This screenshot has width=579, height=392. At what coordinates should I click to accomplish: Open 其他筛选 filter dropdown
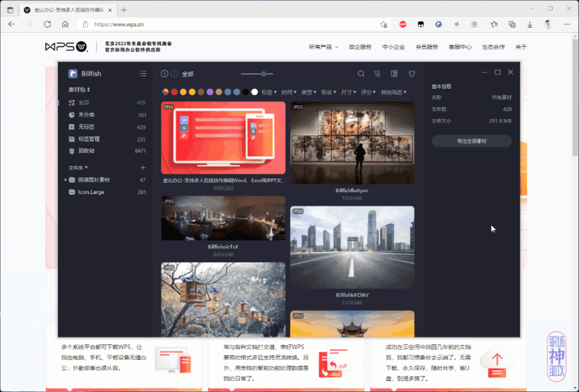point(394,92)
